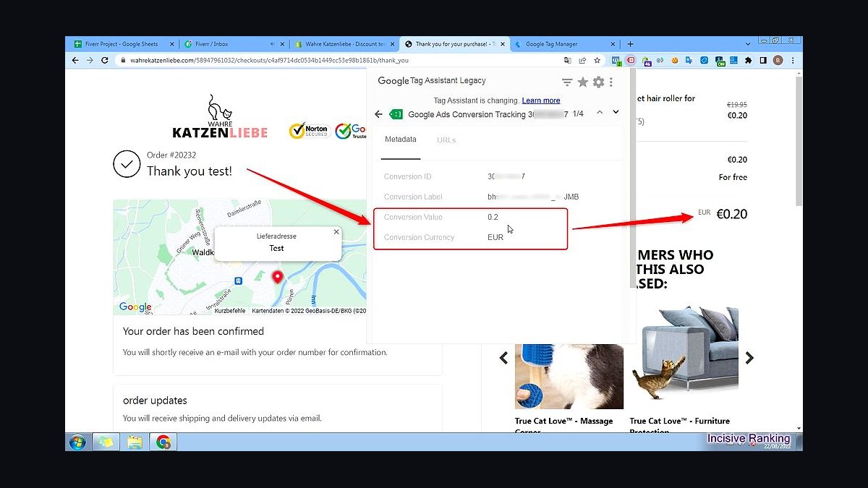Open the cookie extension icon
868x488 pixels.
pyautogui.click(x=674, y=61)
